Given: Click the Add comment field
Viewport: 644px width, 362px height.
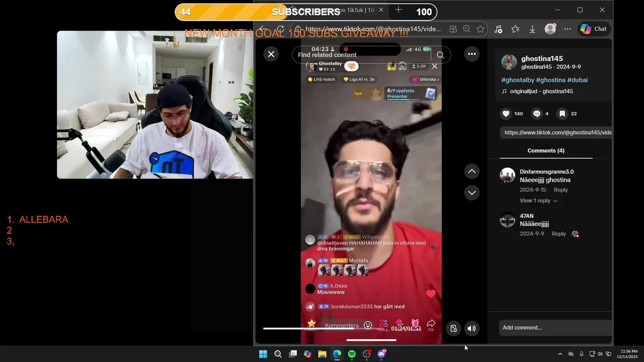Looking at the screenshot, I should pyautogui.click(x=555, y=328).
